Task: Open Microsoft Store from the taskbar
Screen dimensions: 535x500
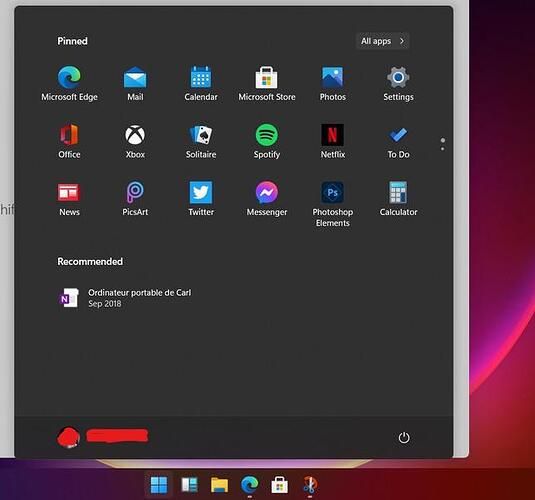Action: (x=279, y=485)
